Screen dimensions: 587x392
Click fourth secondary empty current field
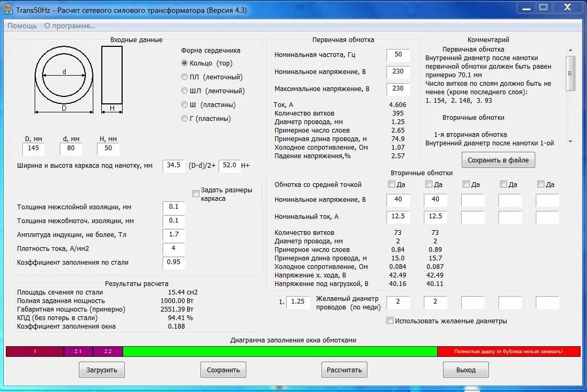point(510,217)
